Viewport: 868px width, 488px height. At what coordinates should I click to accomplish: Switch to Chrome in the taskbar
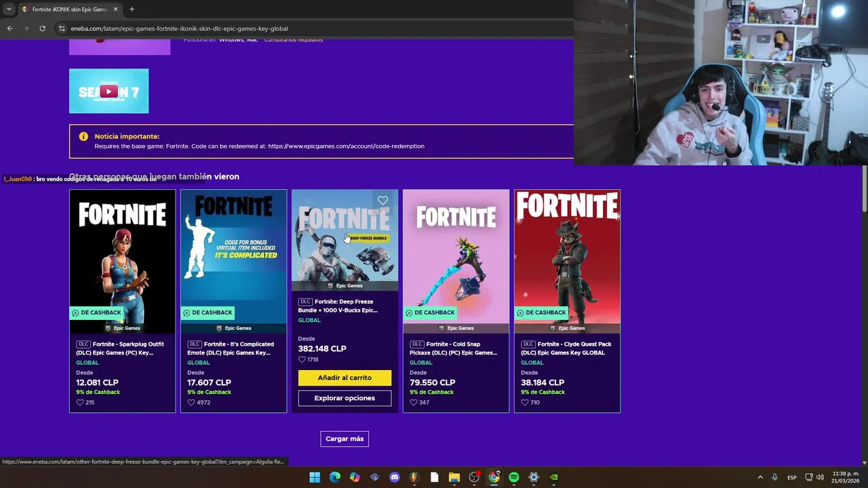coord(494,477)
